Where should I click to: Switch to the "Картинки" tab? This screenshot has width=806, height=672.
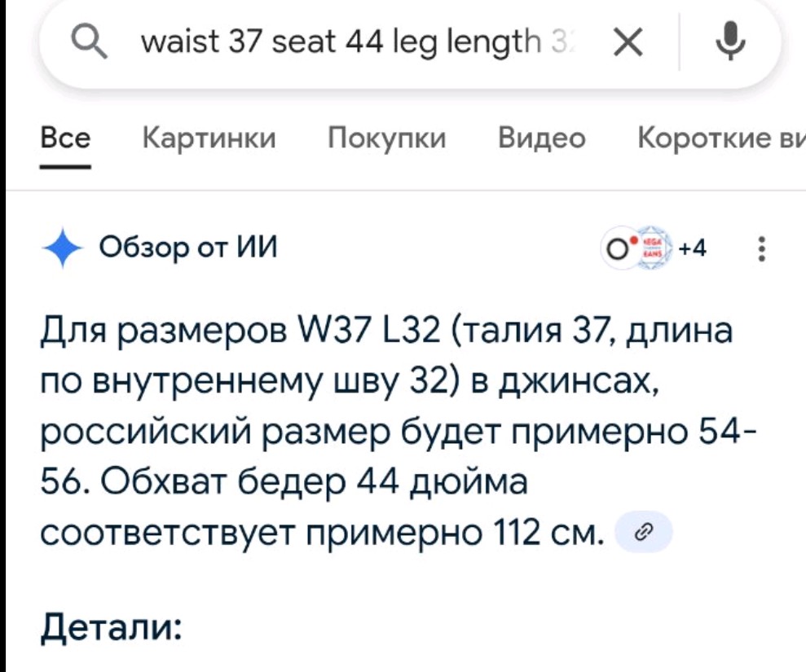(209, 139)
